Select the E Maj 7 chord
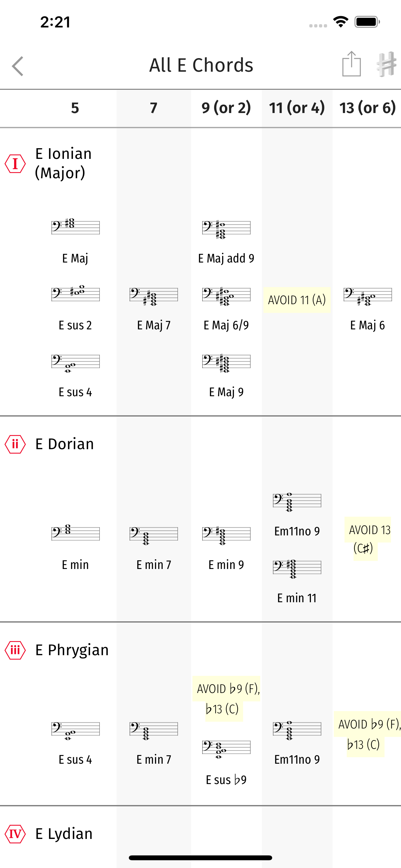This screenshot has height=868, width=401. coord(154,309)
